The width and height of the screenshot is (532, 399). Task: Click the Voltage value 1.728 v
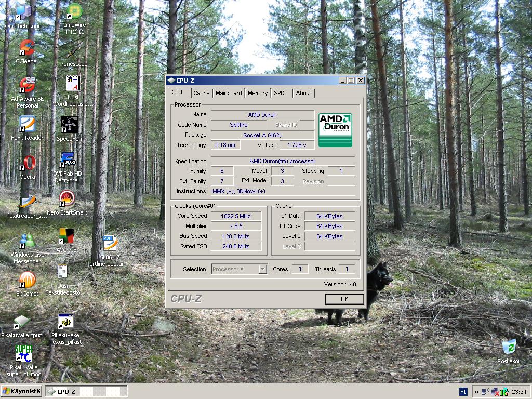pos(297,145)
